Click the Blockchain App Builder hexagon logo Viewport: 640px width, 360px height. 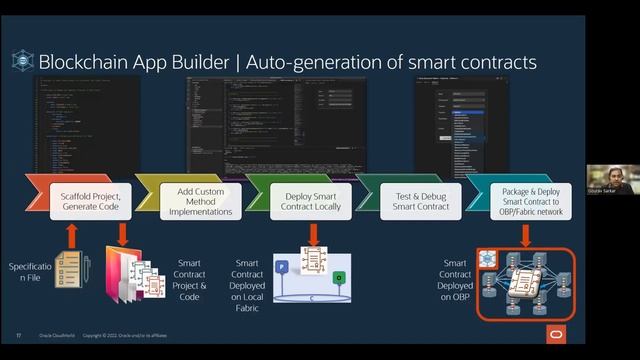coord(22,61)
